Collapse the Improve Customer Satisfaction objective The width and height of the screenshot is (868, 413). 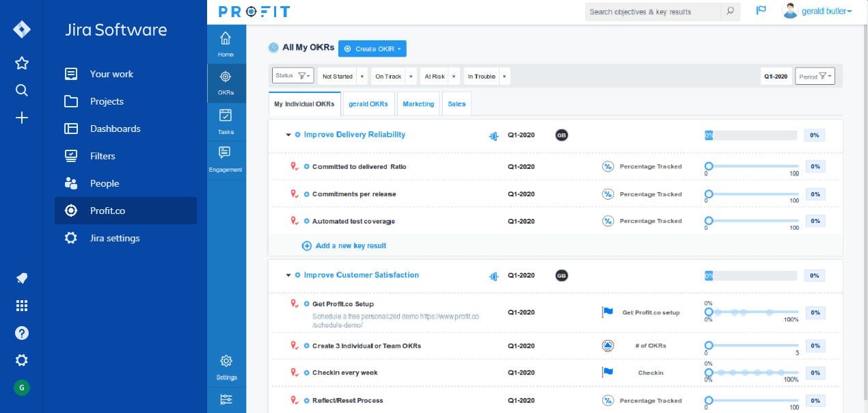click(x=288, y=276)
